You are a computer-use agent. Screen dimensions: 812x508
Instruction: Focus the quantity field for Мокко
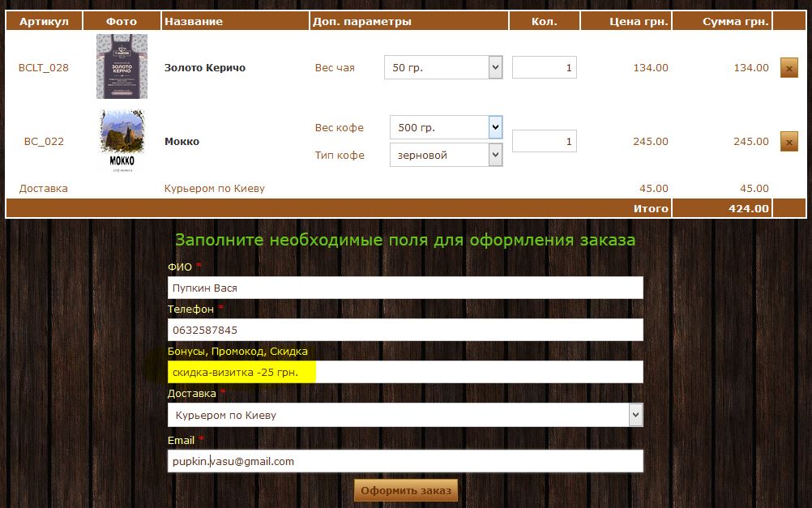point(544,141)
